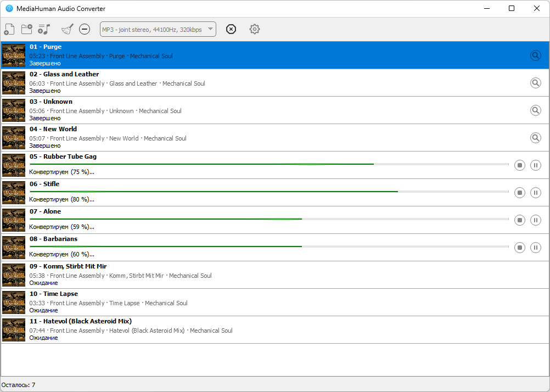
Task: Click status text Конвертируем (75 %)
Action: 61,172
